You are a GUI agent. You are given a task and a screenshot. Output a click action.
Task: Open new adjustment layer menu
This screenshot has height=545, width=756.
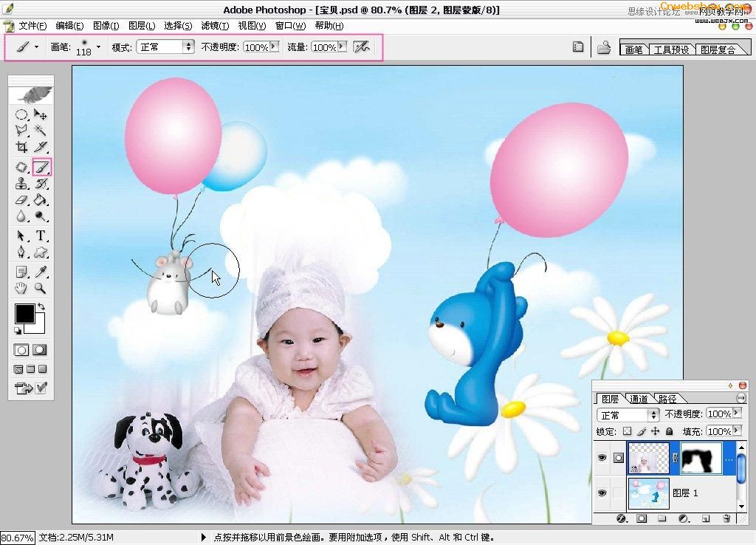[x=684, y=518]
